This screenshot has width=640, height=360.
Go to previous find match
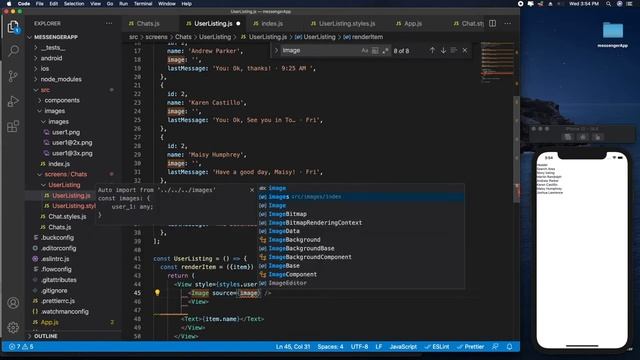click(x=432, y=51)
